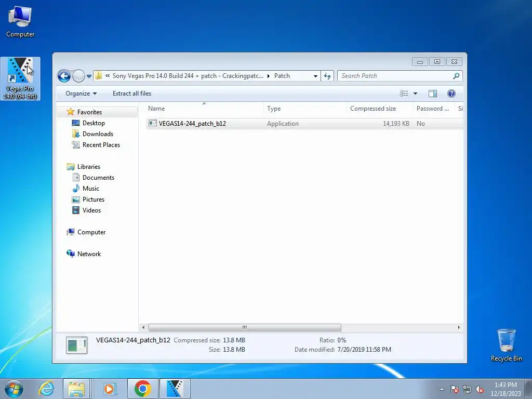The width and height of the screenshot is (532, 399).
Task: Click the network tray icon
Action: click(467, 389)
